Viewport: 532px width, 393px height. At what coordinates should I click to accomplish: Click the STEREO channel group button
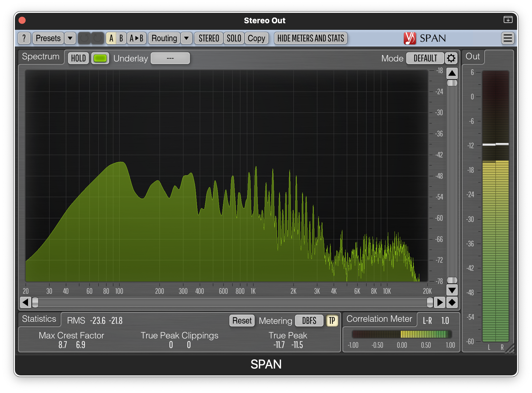point(209,38)
